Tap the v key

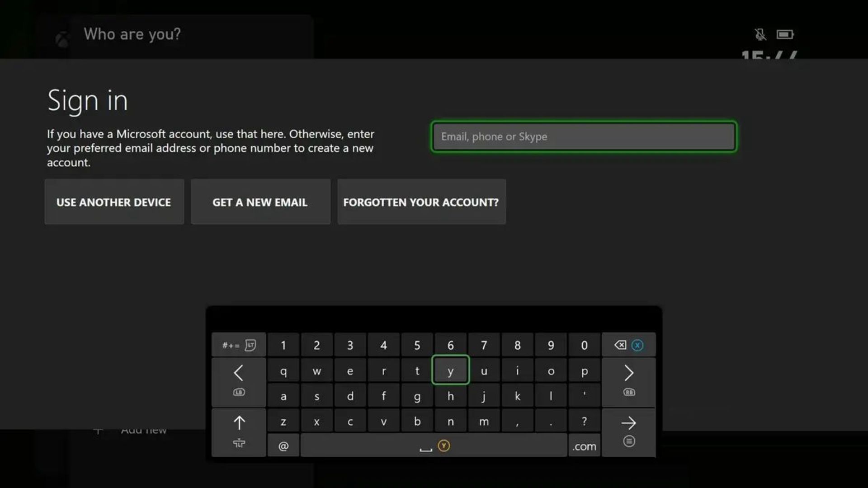[x=384, y=421]
